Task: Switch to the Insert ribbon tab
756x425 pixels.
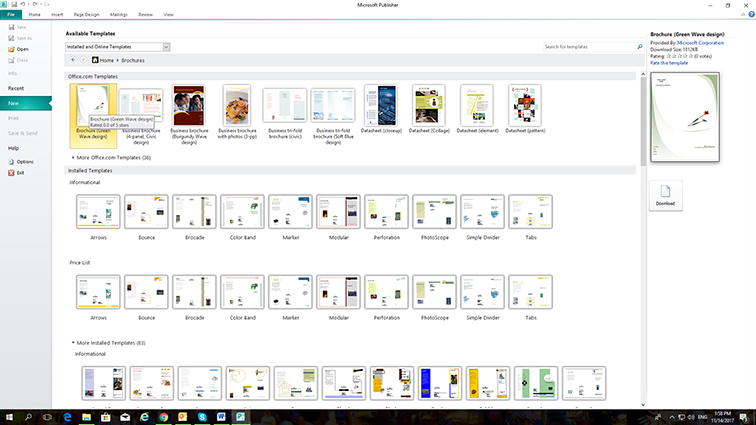Action: click(x=57, y=14)
